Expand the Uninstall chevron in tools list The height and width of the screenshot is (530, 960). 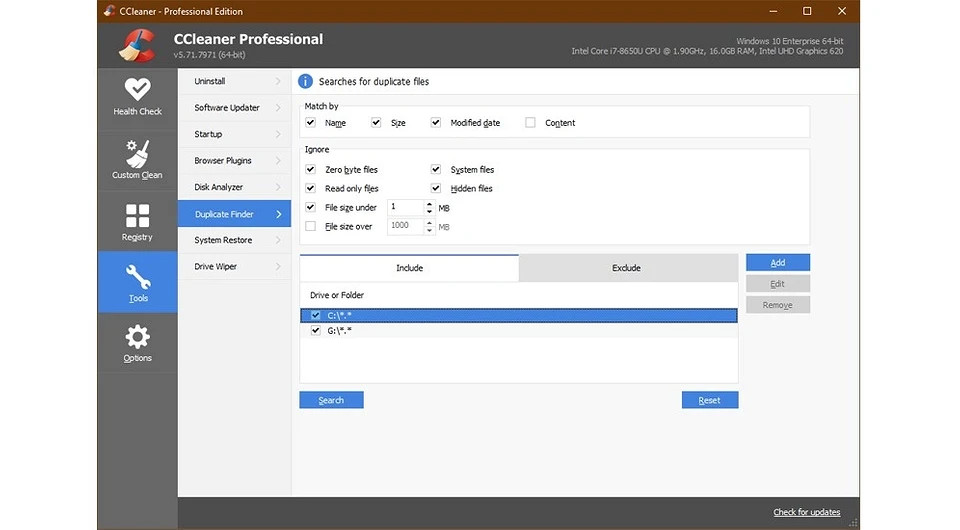[278, 81]
